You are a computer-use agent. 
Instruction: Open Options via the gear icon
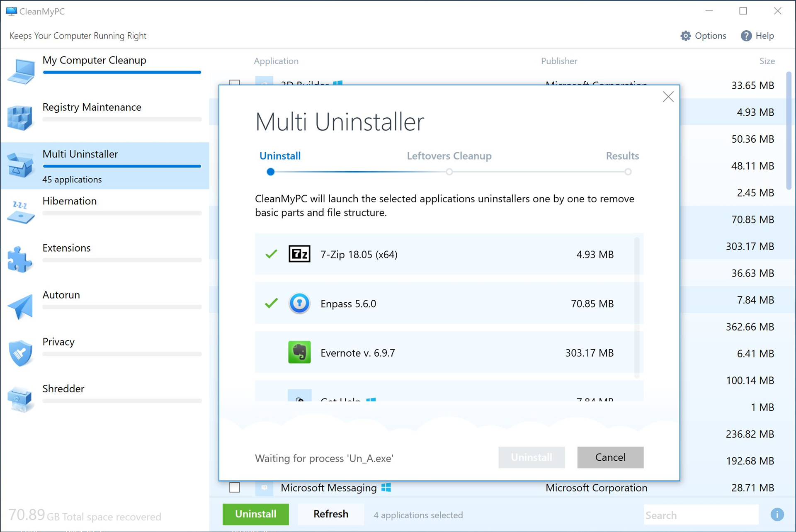pos(686,36)
